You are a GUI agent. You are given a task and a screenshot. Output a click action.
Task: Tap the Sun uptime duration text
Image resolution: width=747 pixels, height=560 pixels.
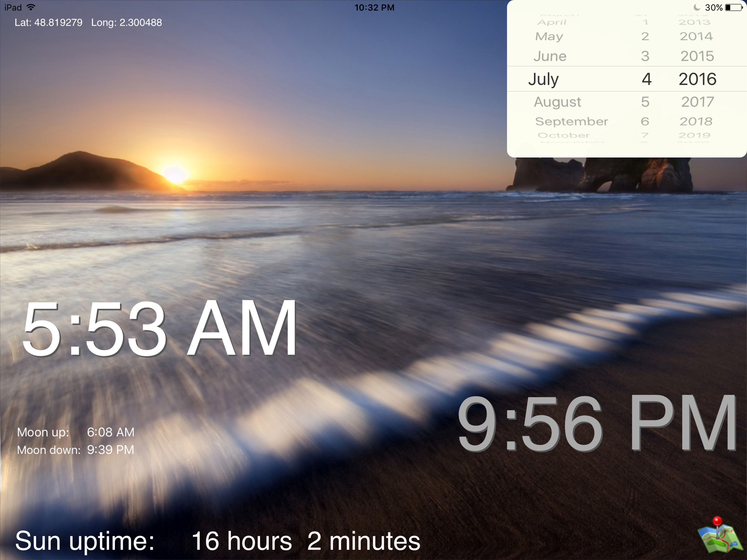(x=306, y=541)
